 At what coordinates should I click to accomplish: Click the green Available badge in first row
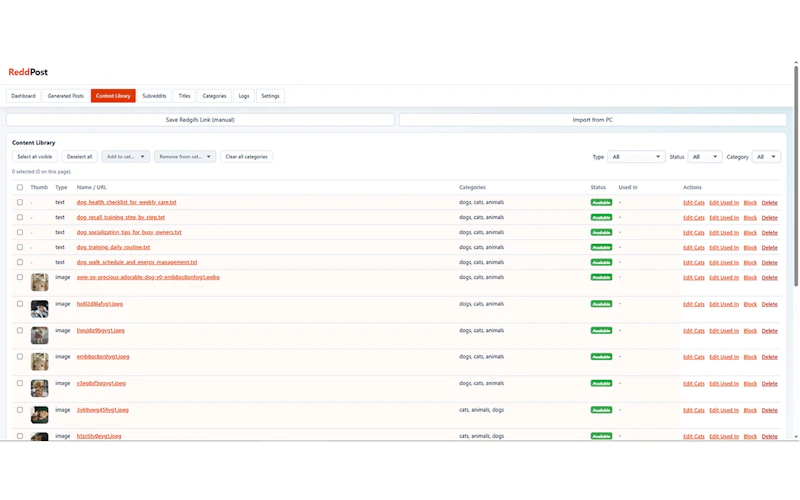coord(601,203)
